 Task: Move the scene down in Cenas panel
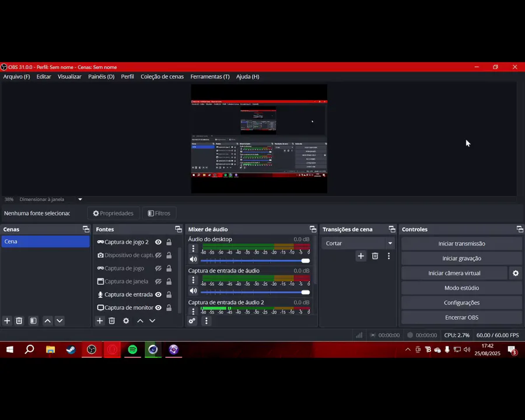(60, 321)
